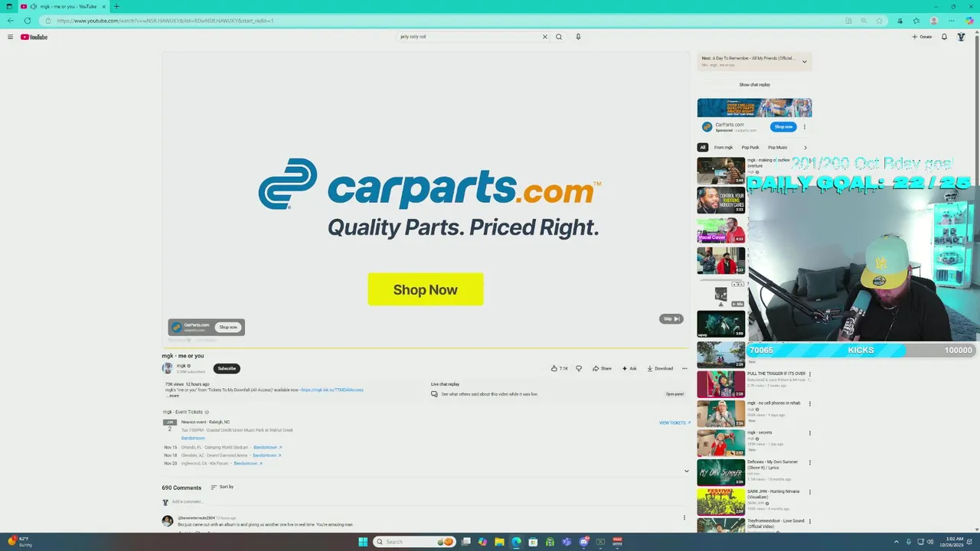The height and width of the screenshot is (551, 980).
Task: Select the Pop Punk filter chip
Action: click(750, 148)
